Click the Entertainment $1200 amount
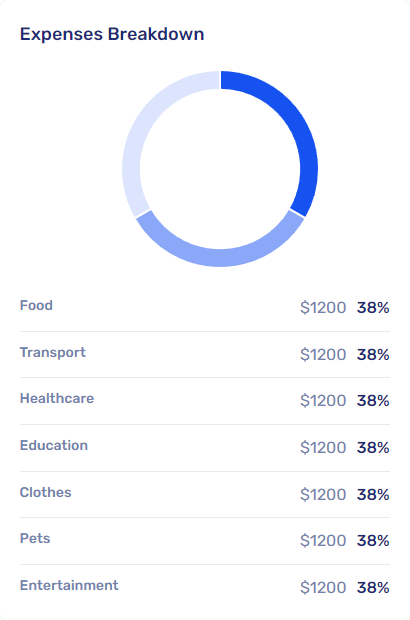Viewport: 410px width, 620px height. tap(323, 588)
